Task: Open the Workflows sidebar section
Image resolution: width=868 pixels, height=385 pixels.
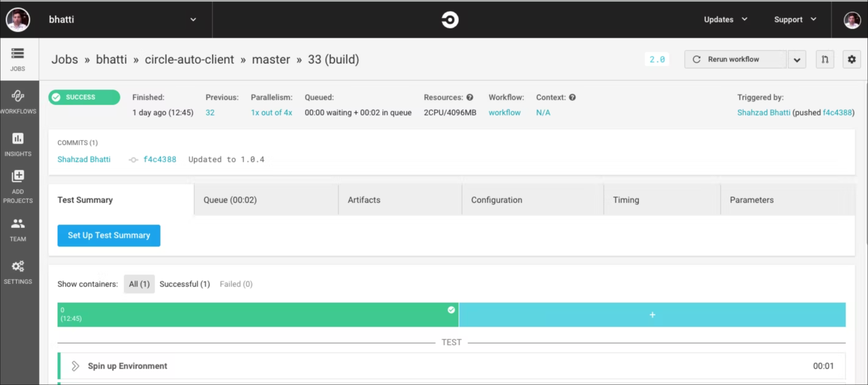Action: 18,102
